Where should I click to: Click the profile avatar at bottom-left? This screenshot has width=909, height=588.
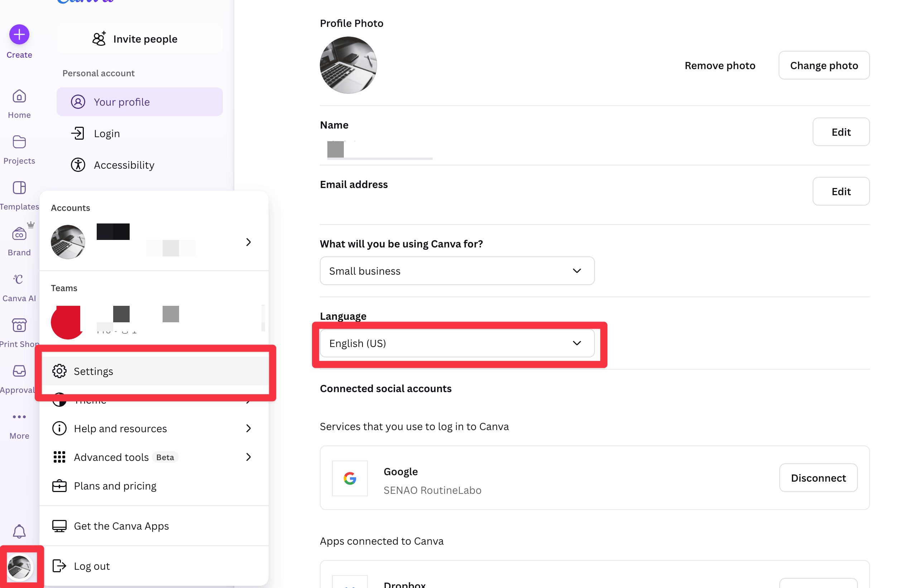[19, 567]
